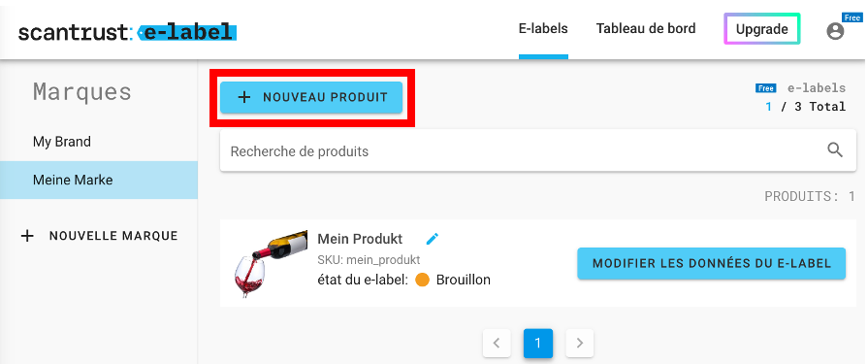The image size is (868, 364).
Task: Focus the Recherche de produits field
Action: (537, 150)
